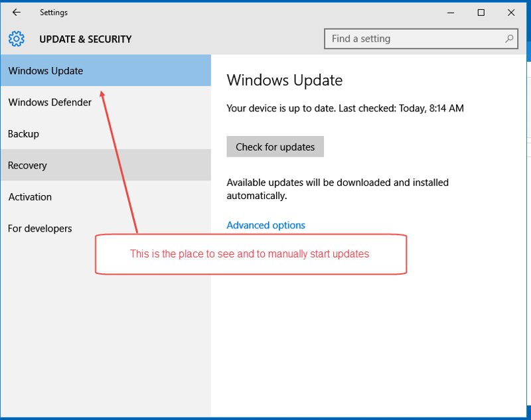Screen dimensions: 531x420
Task: Click the search magnifier icon
Action: pyautogui.click(x=509, y=38)
